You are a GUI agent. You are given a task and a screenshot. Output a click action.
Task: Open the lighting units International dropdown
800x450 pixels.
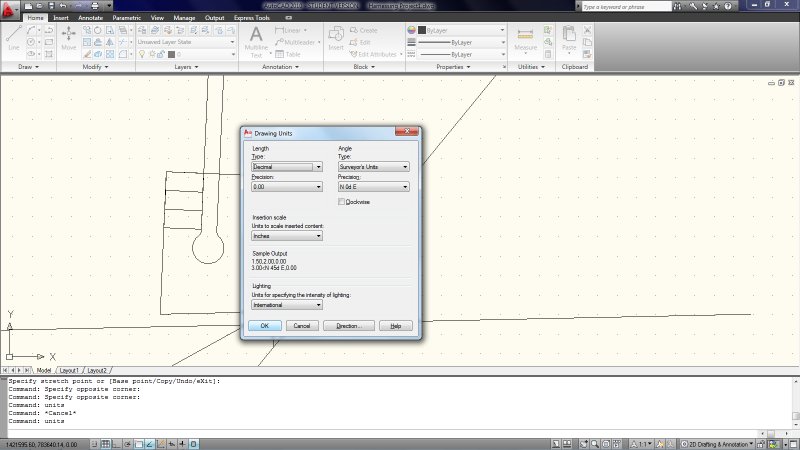coord(287,305)
